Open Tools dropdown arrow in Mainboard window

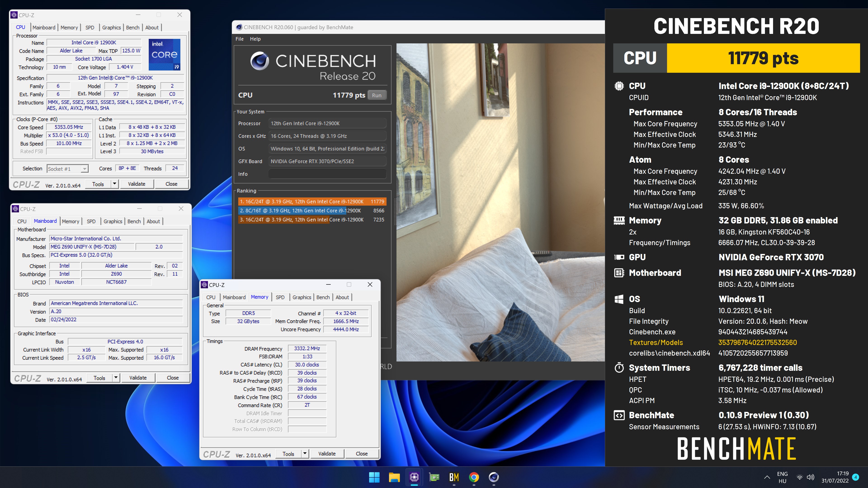pos(116,378)
